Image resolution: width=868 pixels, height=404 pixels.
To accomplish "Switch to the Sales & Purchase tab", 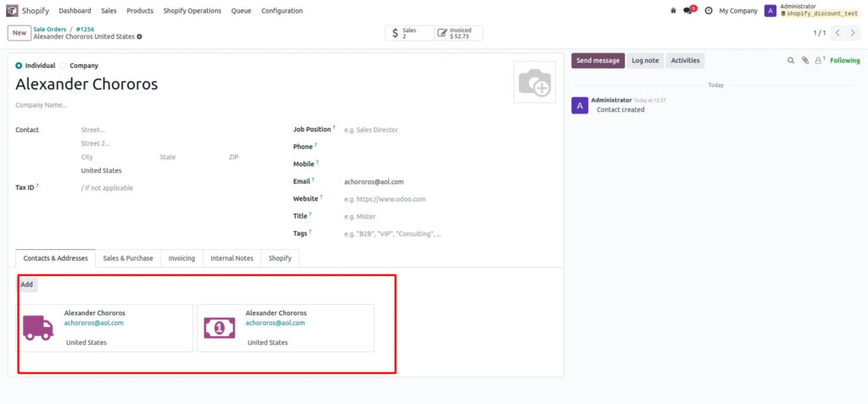I will 128,258.
